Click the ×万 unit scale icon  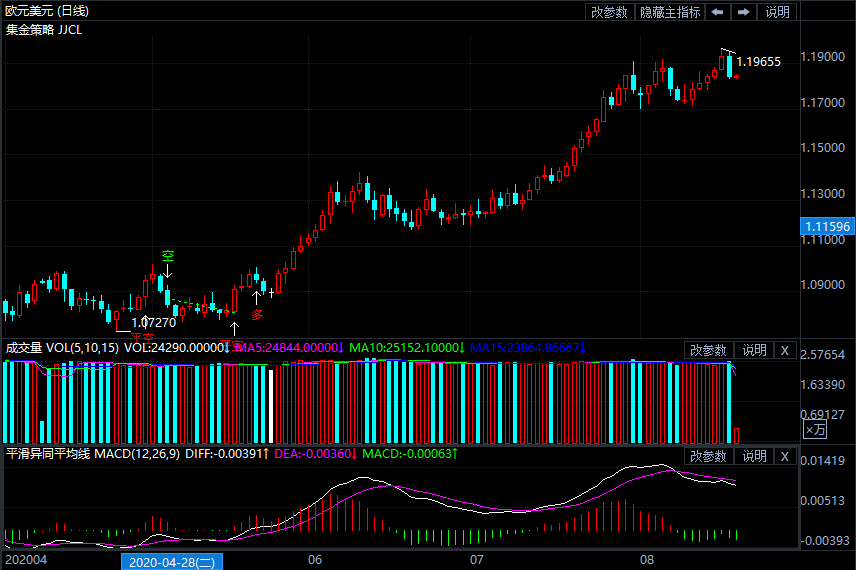pos(816,429)
